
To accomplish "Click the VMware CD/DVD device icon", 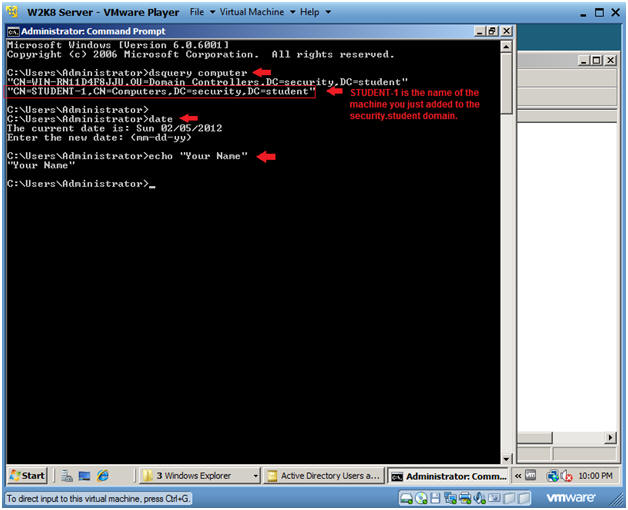I will point(421,498).
